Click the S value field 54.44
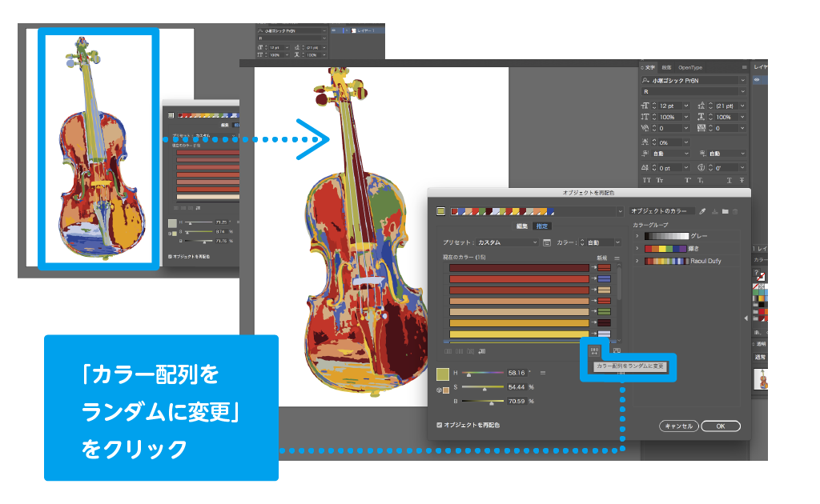 click(517, 387)
